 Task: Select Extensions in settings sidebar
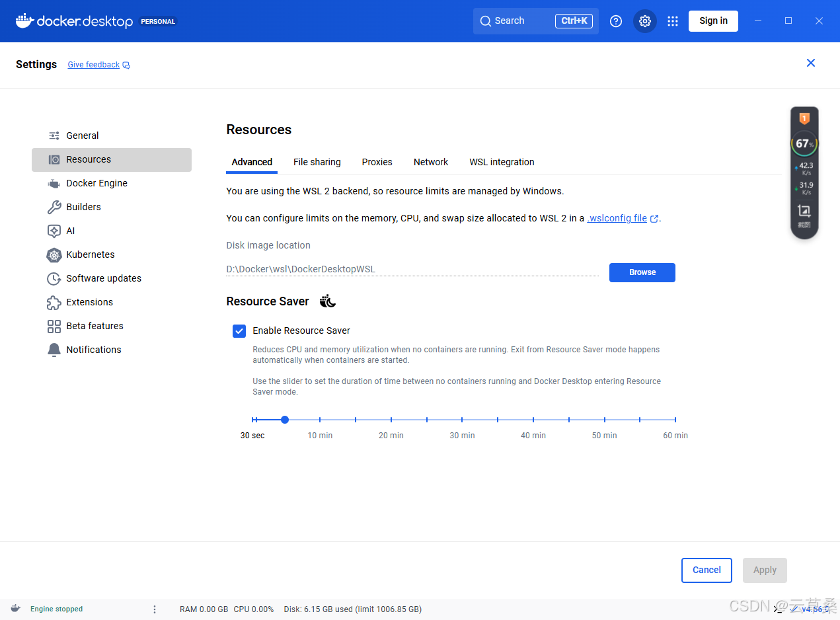112,302
